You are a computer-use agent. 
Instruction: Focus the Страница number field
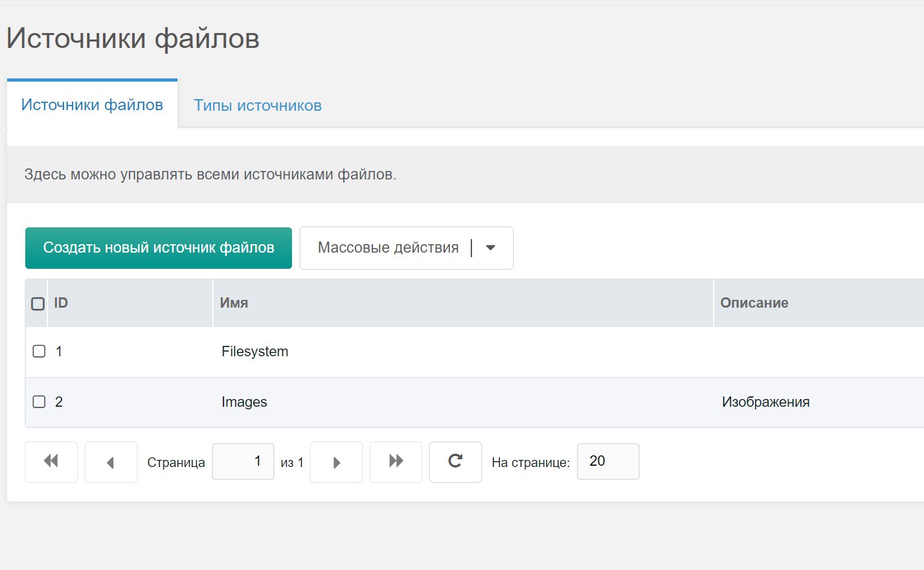pos(243,461)
